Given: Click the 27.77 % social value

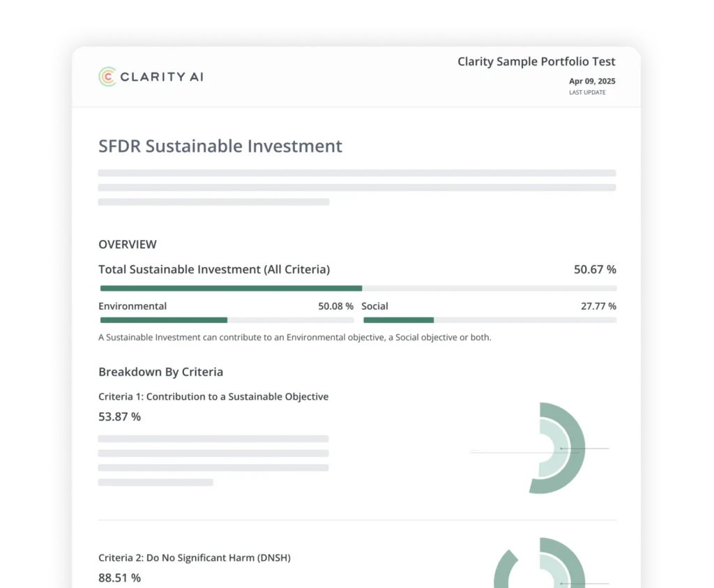Looking at the screenshot, I should coord(598,306).
